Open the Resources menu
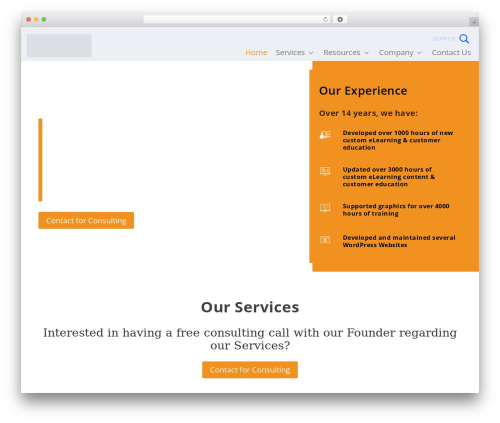Viewport: 500px width, 423px height. tap(342, 53)
